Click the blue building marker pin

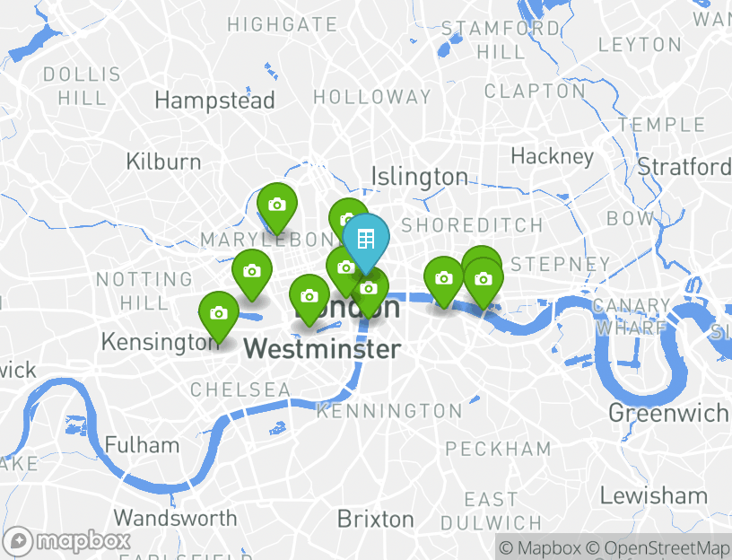(366, 240)
